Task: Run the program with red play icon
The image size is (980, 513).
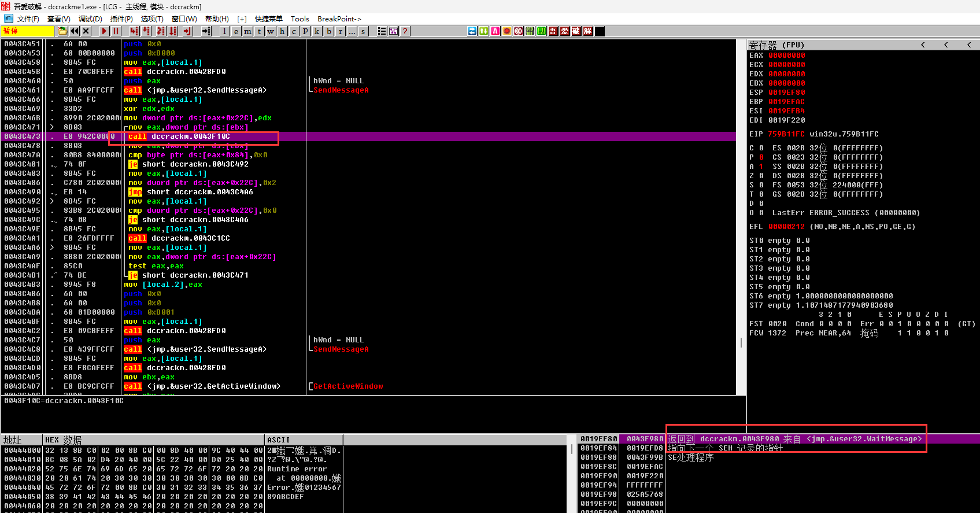Action: pyautogui.click(x=104, y=31)
